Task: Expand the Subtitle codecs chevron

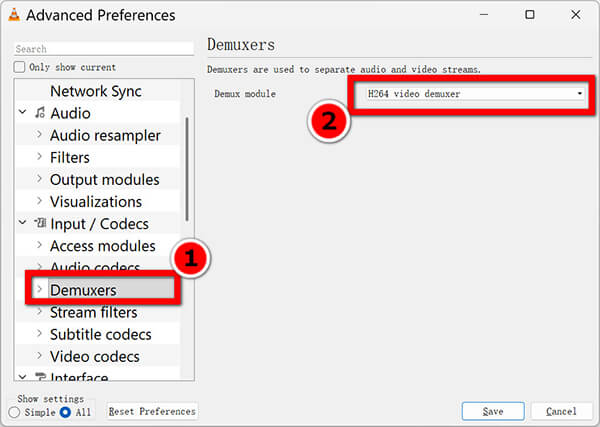Action: click(x=39, y=334)
